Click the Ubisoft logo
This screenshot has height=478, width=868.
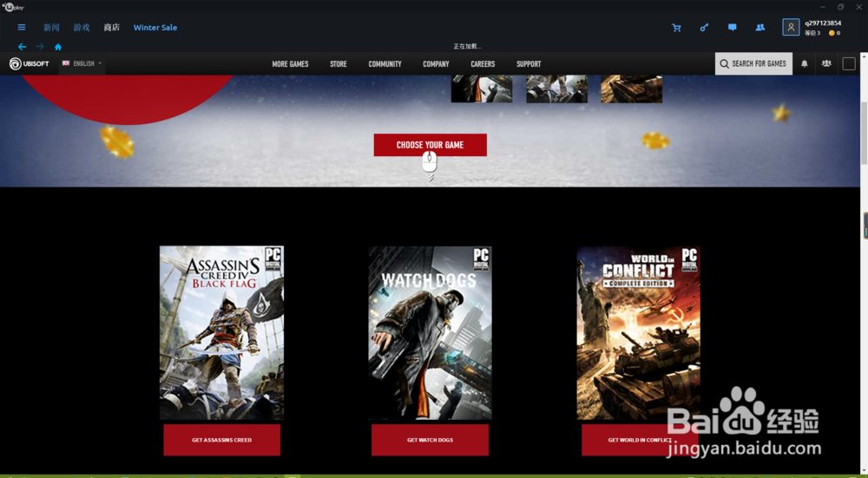point(30,63)
